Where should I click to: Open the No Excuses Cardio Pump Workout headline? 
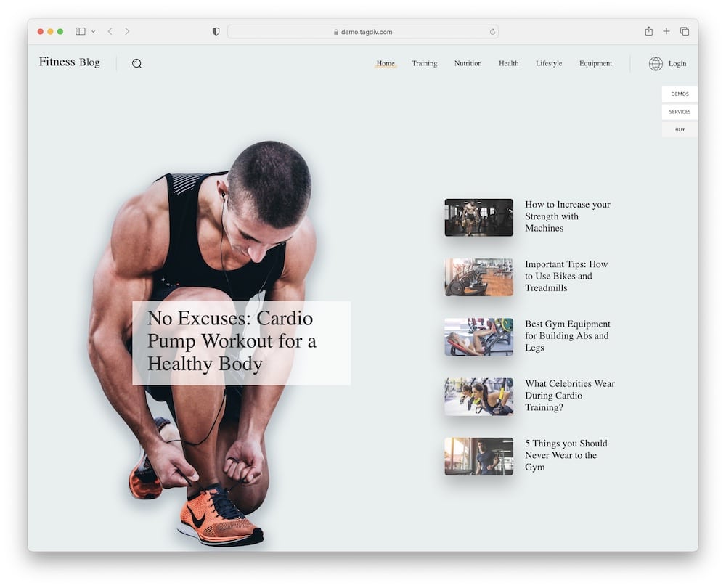pos(232,341)
